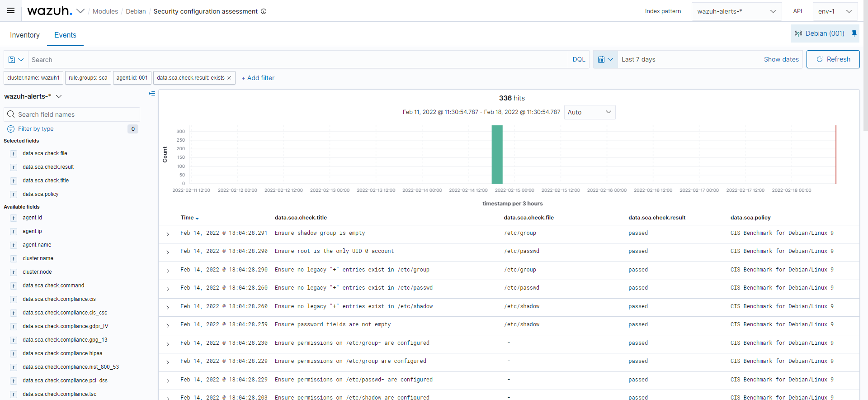Collapse the fields sidebar
Viewport: 868px width, 400px height.
[x=152, y=94]
